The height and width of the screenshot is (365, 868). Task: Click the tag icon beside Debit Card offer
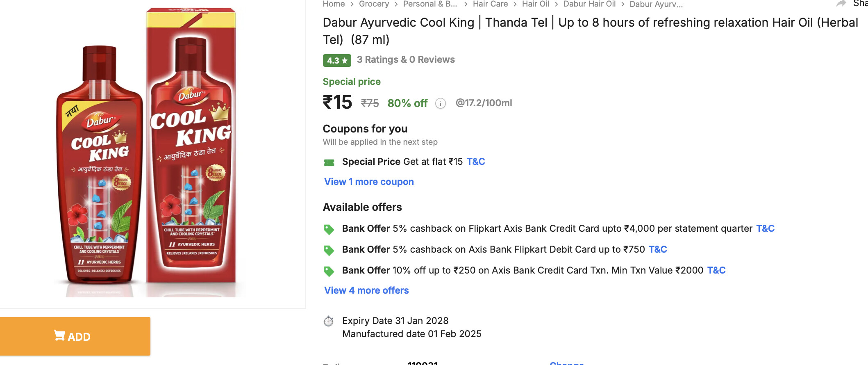(329, 250)
